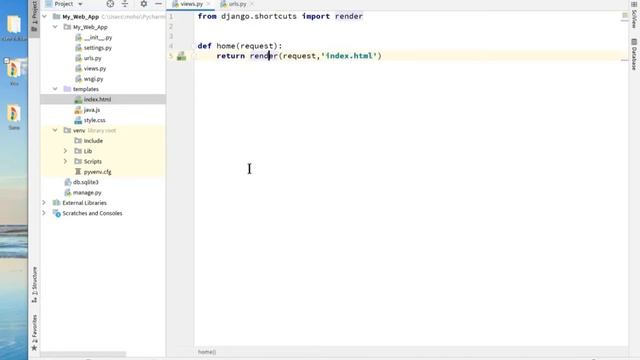The height and width of the screenshot is (360, 640).
Task: Click the 'index.html' string in code
Action: point(349,56)
